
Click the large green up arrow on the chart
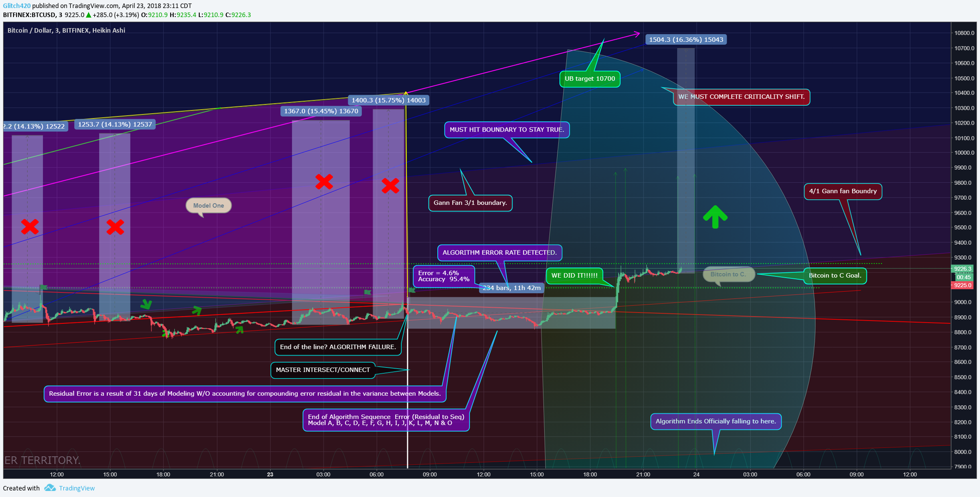[x=715, y=217]
